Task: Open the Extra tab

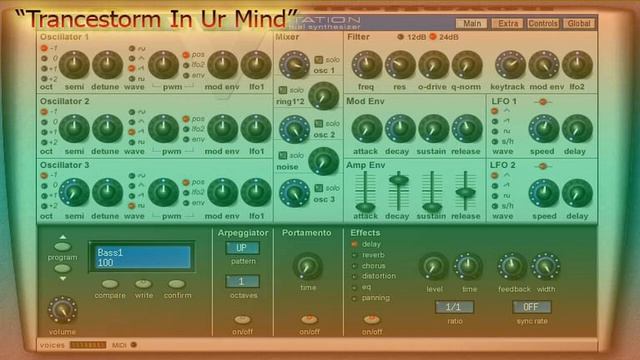Action: pyautogui.click(x=507, y=23)
